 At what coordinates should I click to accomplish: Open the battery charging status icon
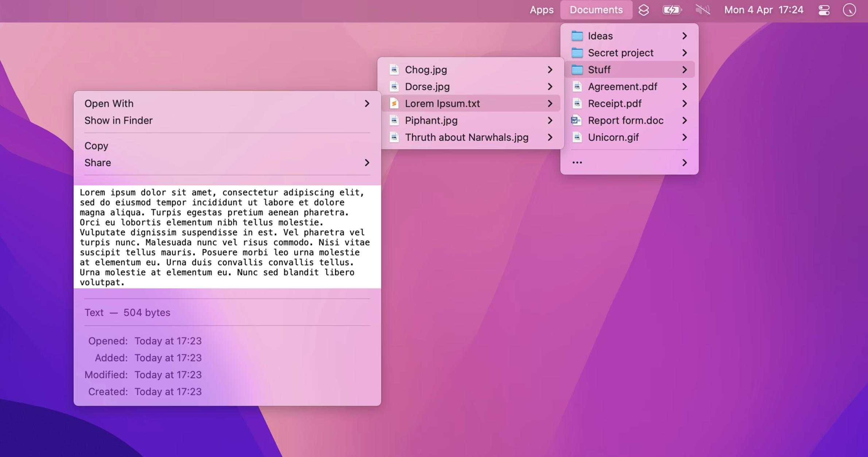[x=671, y=10]
